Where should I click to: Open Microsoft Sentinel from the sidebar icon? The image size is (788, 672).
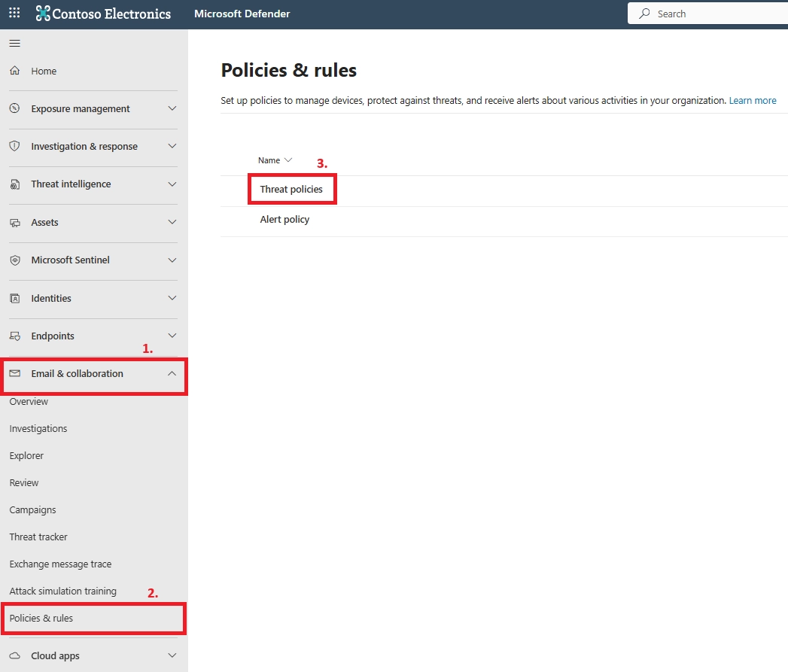(x=14, y=260)
